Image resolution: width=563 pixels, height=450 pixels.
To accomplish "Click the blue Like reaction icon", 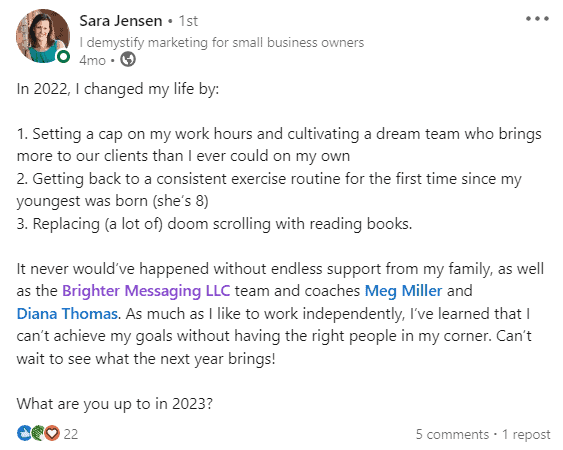I will click(x=24, y=433).
